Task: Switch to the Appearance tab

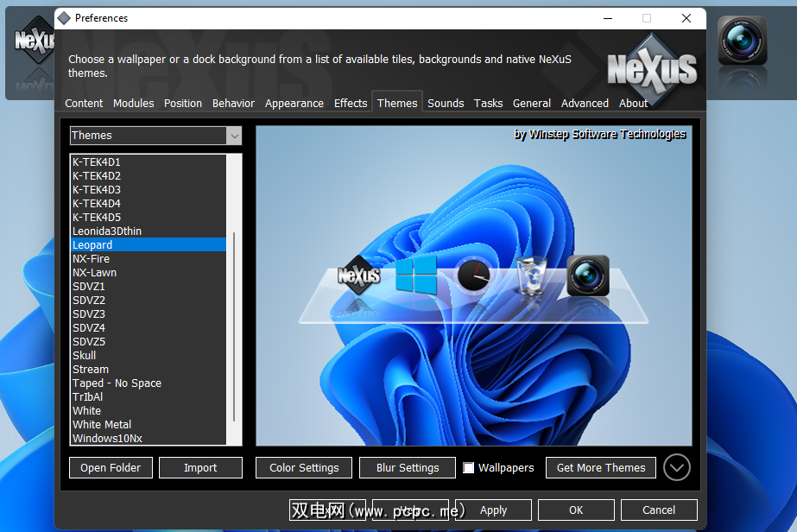Action: pos(294,104)
